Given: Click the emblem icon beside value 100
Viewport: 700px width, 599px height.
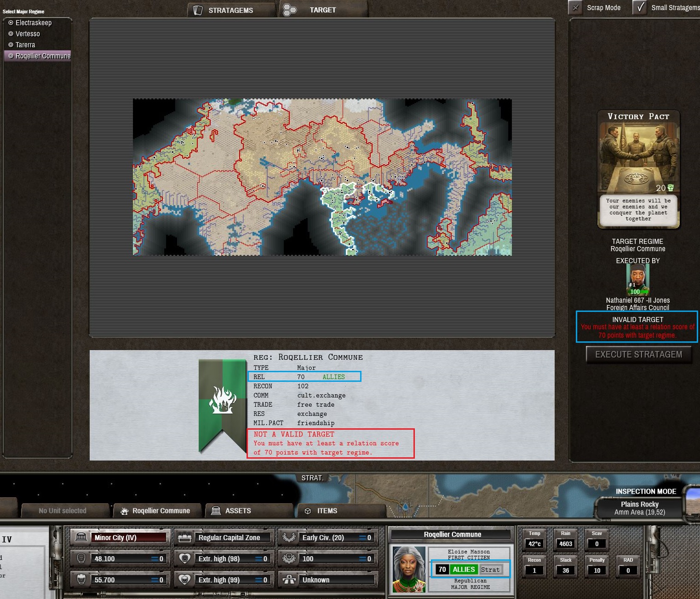Looking at the screenshot, I should coord(289,559).
